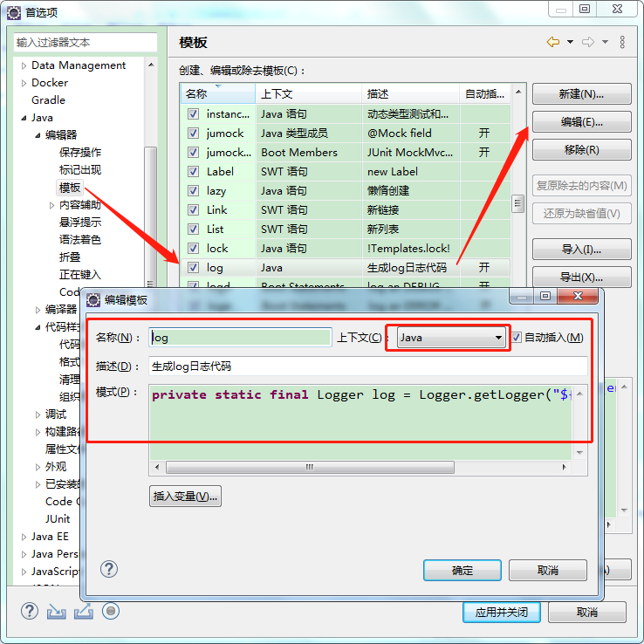Click the 导出(X)... button
This screenshot has height=644, width=644.
[581, 277]
